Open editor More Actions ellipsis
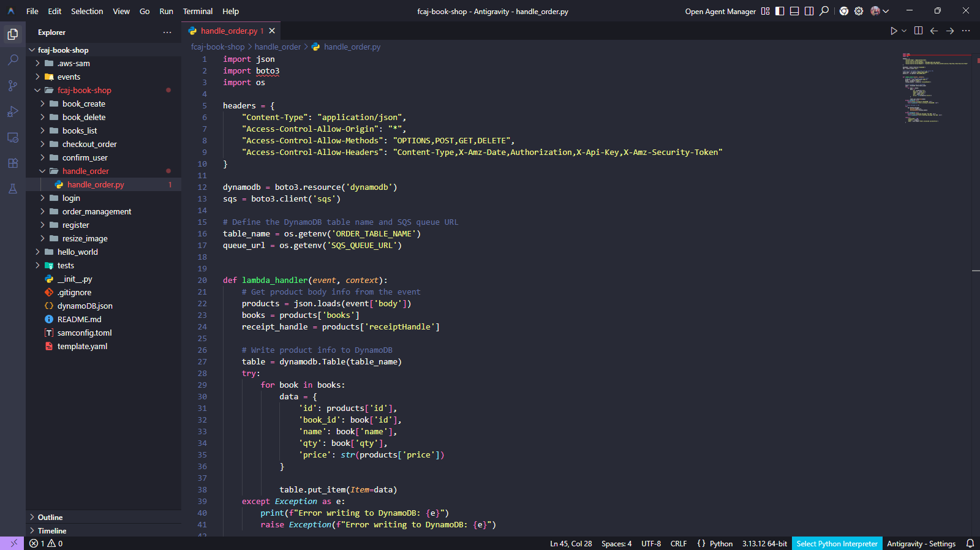This screenshot has height=550, width=980. tap(966, 31)
